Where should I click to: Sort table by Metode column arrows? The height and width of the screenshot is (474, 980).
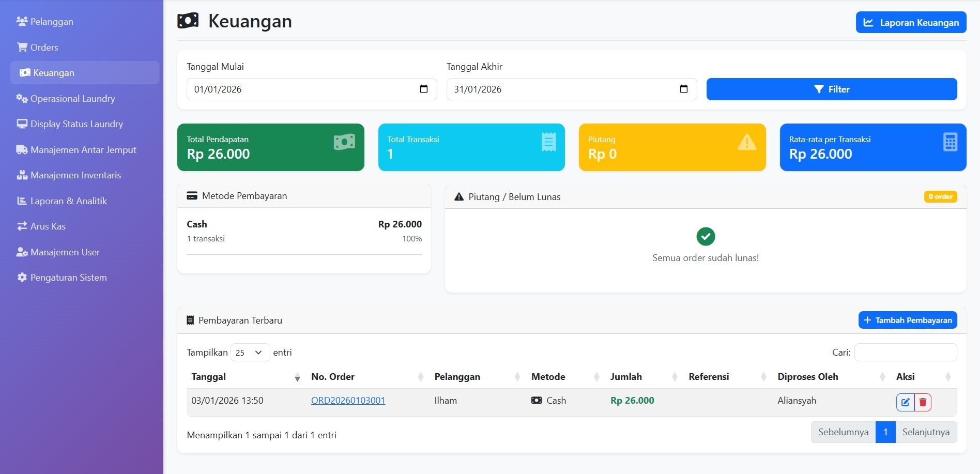596,377
